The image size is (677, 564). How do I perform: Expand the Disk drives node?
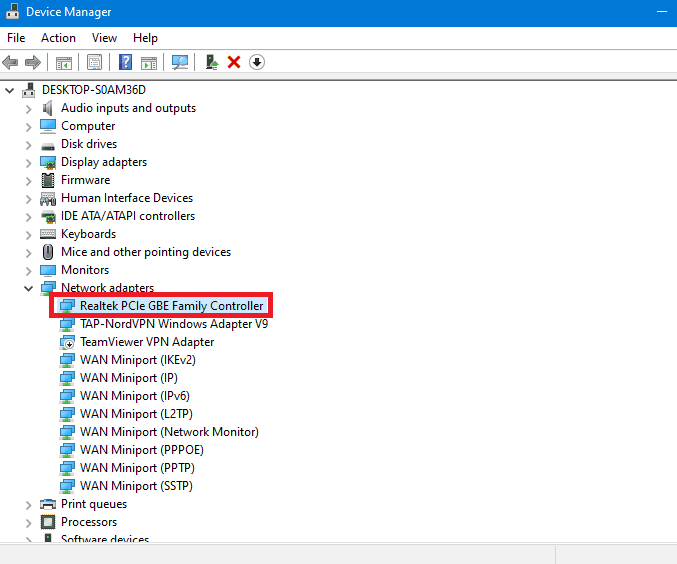click(x=29, y=144)
